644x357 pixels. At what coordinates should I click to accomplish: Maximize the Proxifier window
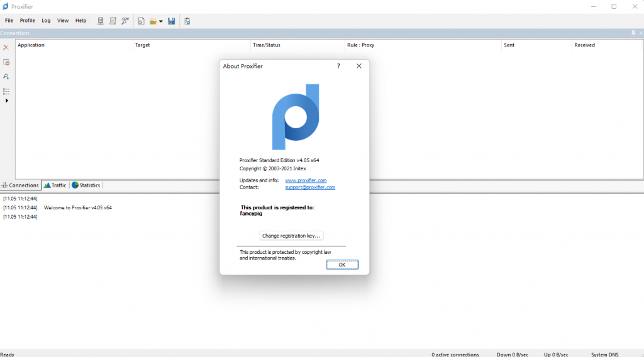point(614,6)
